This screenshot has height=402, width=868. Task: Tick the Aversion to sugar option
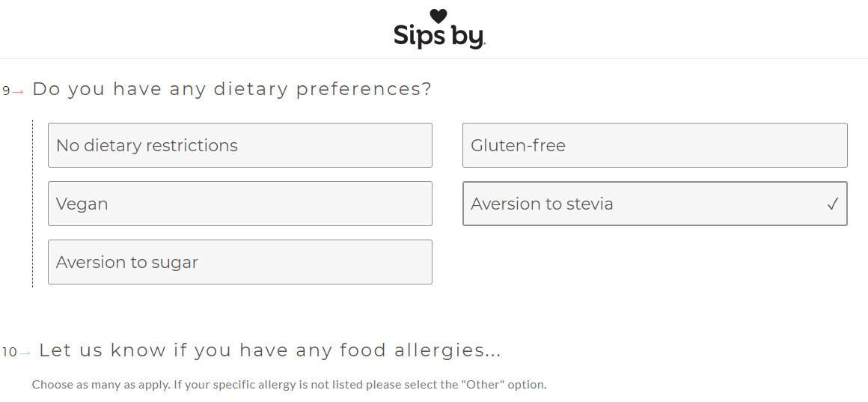(240, 262)
